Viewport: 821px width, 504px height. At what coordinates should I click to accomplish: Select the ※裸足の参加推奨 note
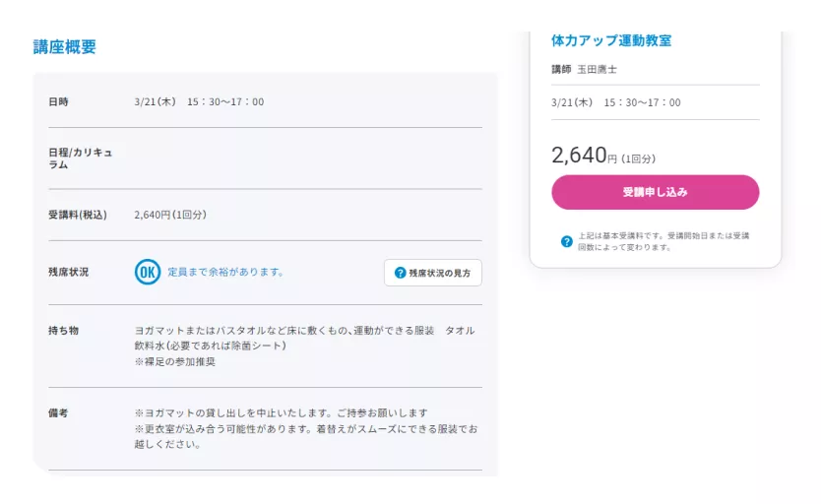click(175, 361)
